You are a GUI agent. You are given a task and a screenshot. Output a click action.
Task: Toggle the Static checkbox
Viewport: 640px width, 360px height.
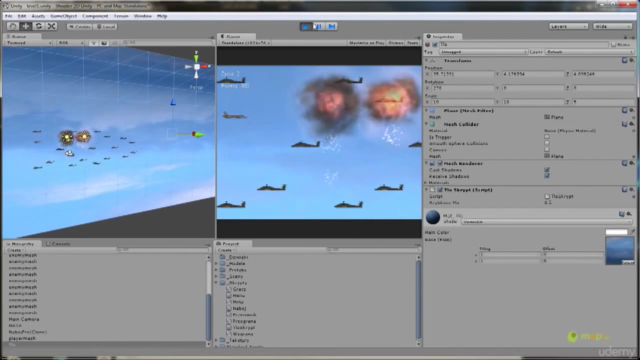(613, 44)
